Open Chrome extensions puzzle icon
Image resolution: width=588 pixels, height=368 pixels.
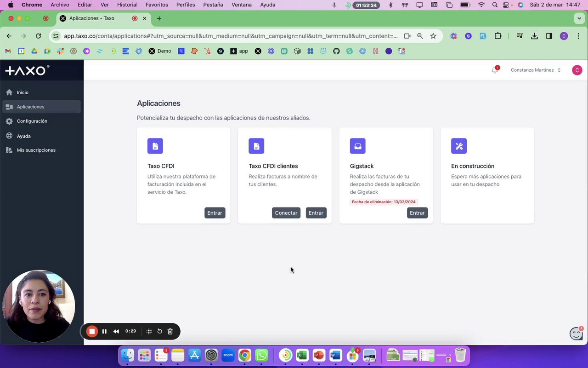(x=498, y=36)
